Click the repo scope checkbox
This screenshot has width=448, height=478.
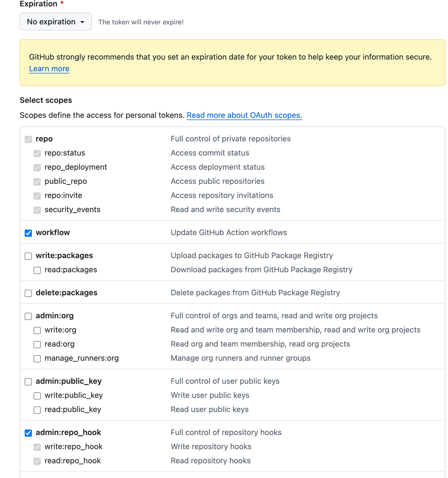coord(28,139)
